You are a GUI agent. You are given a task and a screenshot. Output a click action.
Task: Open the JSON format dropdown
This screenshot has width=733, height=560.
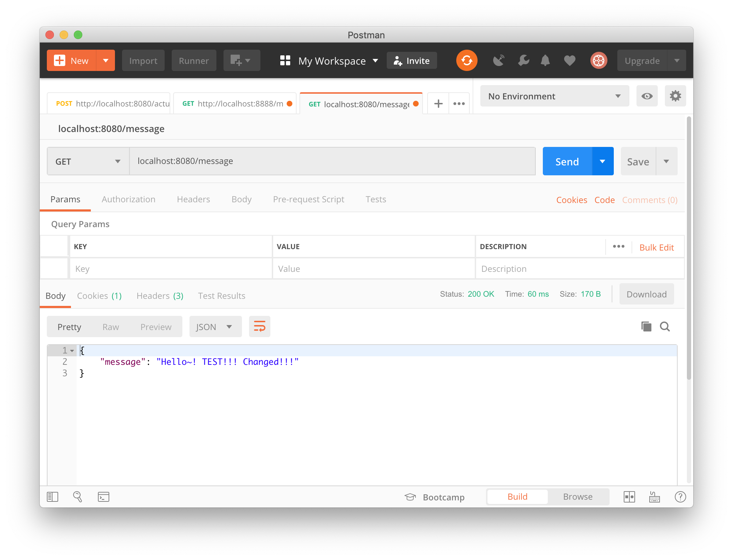tap(215, 327)
